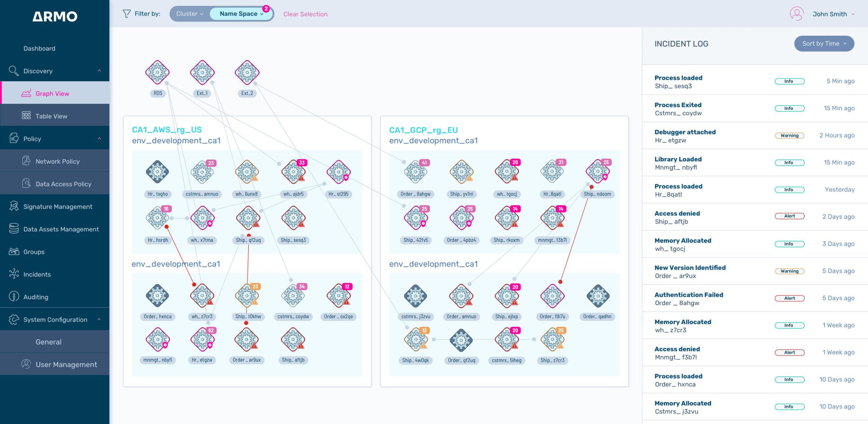The height and width of the screenshot is (424, 868).
Task: Click the Info tag on Ship_sesq3 incident
Action: point(789,81)
